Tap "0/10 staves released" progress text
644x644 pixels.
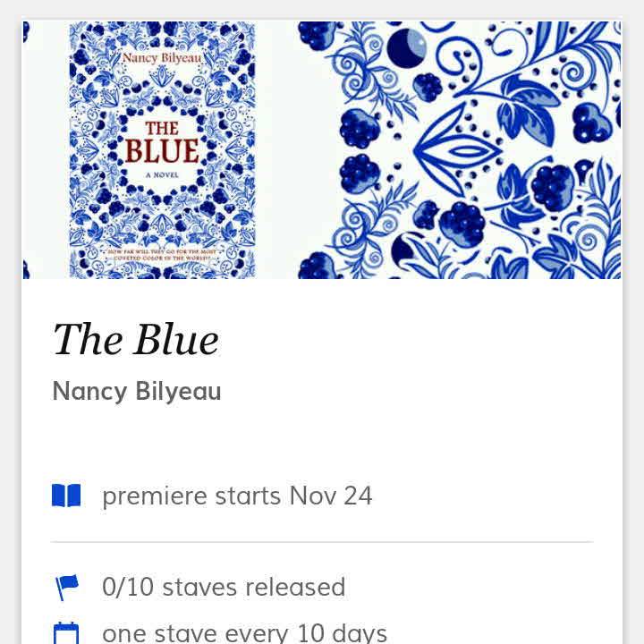(x=224, y=587)
